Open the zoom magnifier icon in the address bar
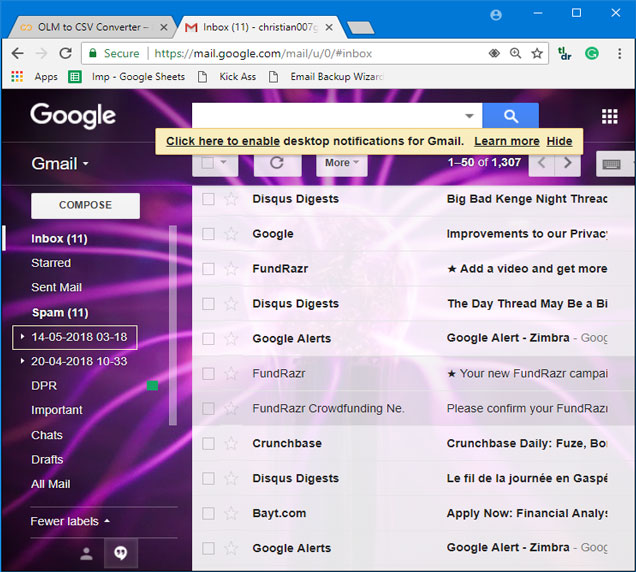636x572 pixels. point(516,53)
